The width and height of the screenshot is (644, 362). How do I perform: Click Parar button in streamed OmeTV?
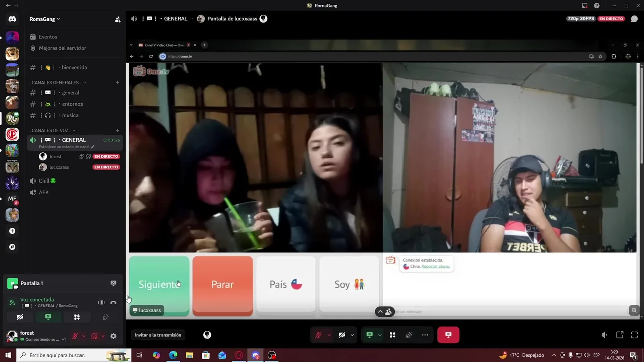coord(222,286)
